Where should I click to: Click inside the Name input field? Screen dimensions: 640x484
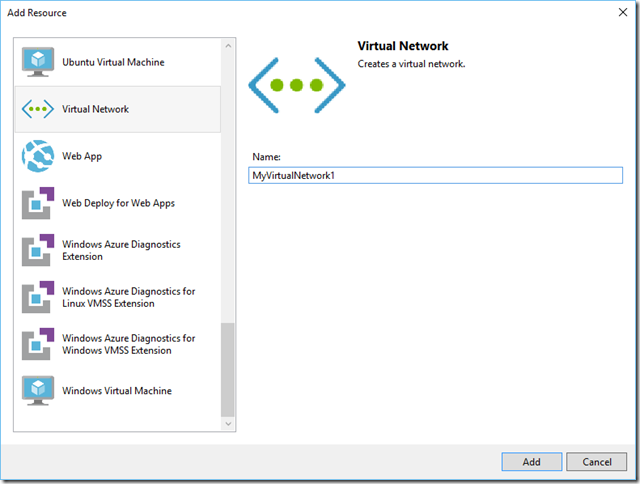coord(436,175)
